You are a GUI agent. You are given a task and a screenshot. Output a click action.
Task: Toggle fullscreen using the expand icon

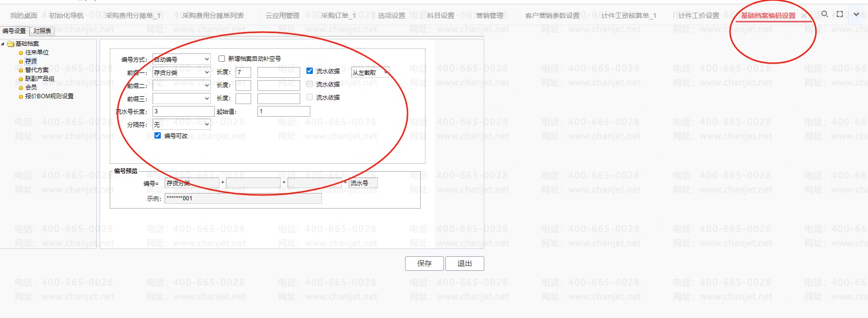click(840, 14)
